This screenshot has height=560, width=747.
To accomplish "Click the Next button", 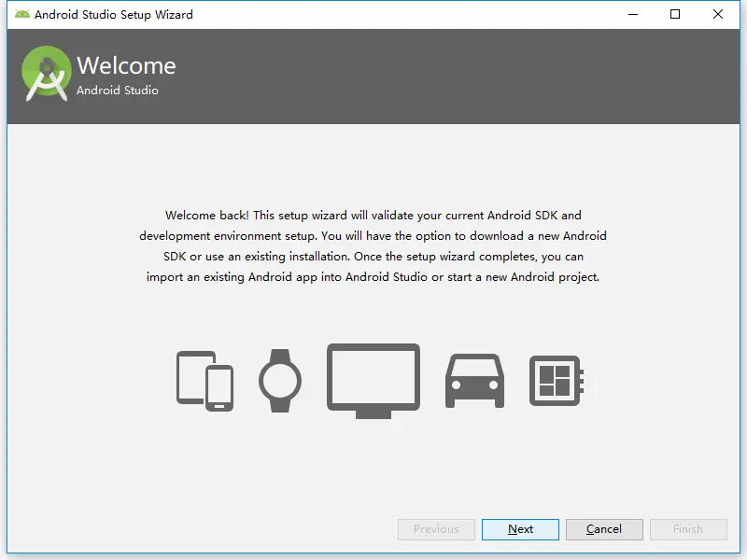I will coord(520,529).
